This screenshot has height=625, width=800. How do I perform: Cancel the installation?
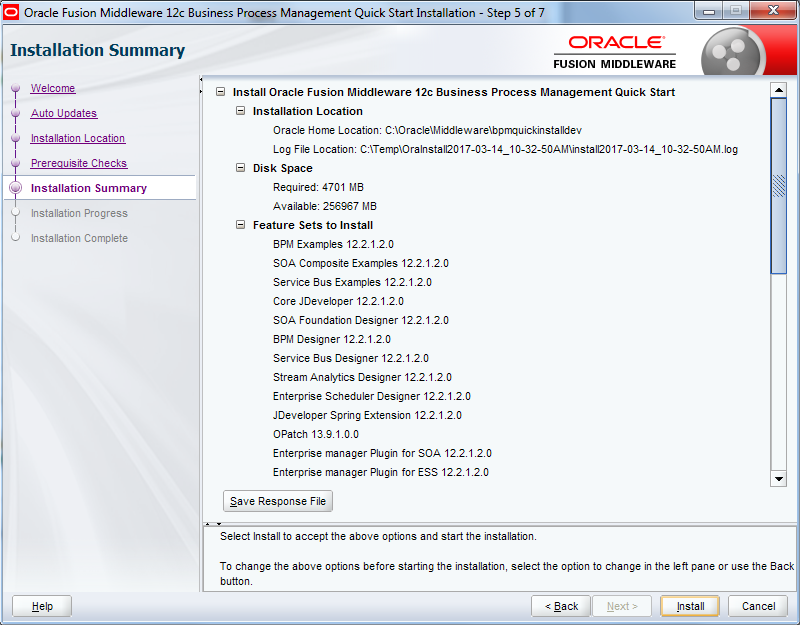758,606
